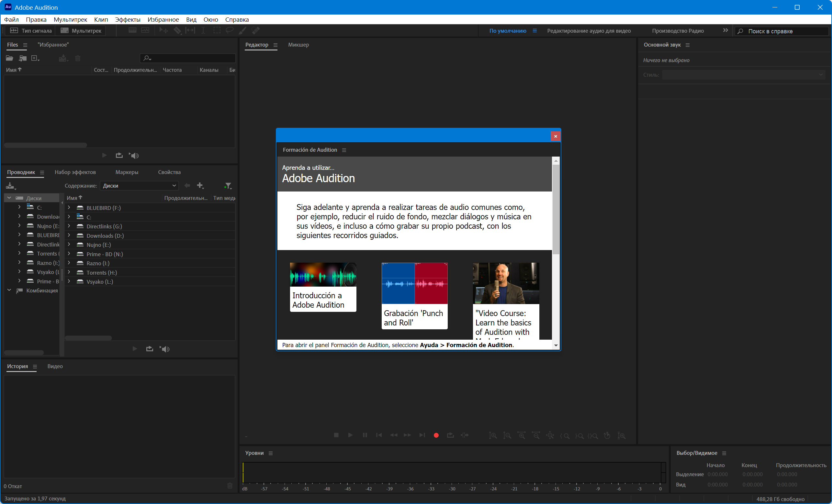Collapse the Диски tree node
The height and width of the screenshot is (504, 832).
tap(9, 198)
